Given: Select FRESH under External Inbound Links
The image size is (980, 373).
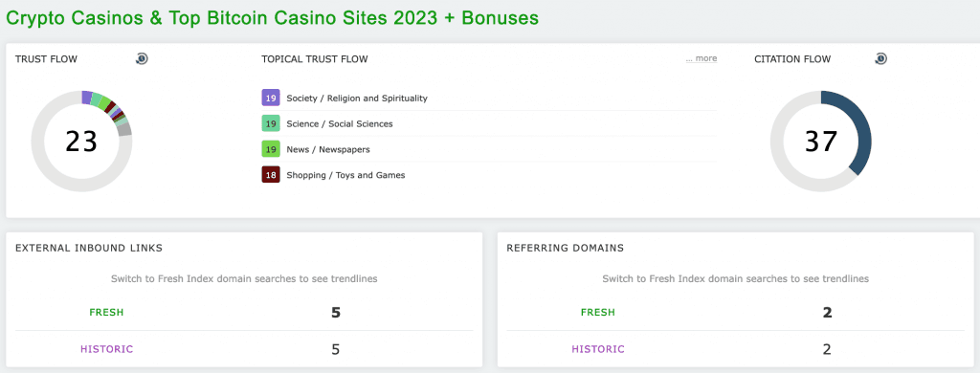Looking at the screenshot, I should click(x=106, y=312).
